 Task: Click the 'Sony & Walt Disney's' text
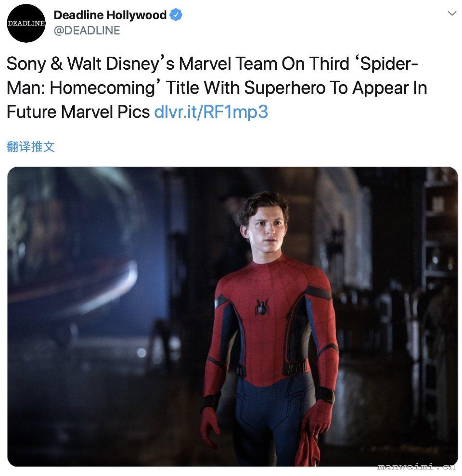pyautogui.click(x=90, y=64)
